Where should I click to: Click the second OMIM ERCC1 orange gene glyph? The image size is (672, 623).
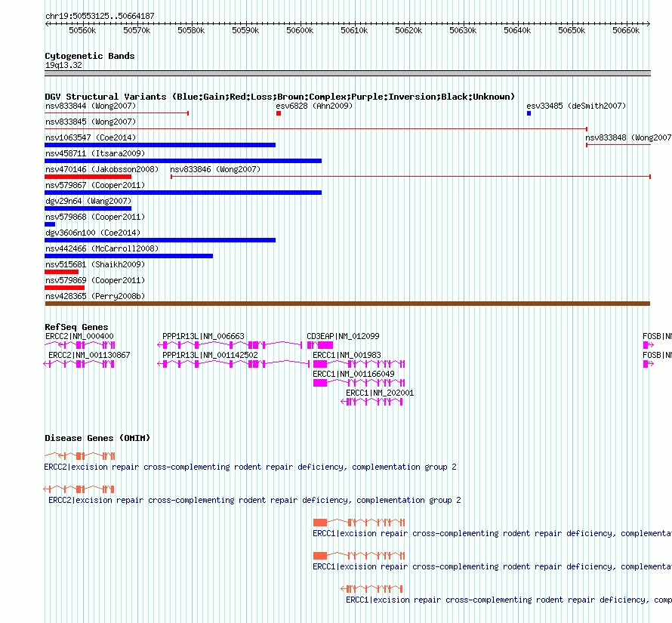coord(359,556)
